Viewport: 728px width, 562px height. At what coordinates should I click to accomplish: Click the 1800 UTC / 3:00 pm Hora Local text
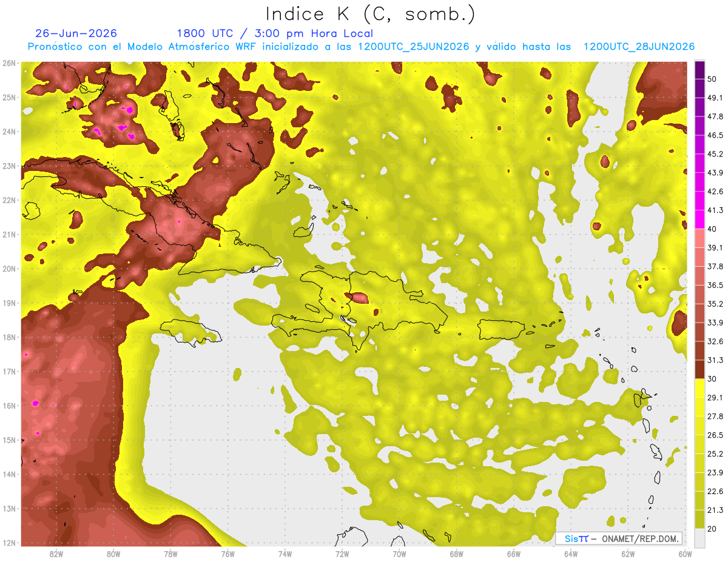tap(275, 33)
